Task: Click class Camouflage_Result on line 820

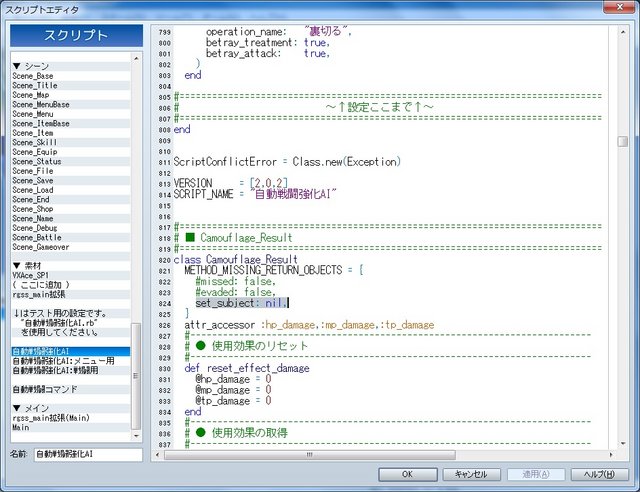Action: click(236, 259)
